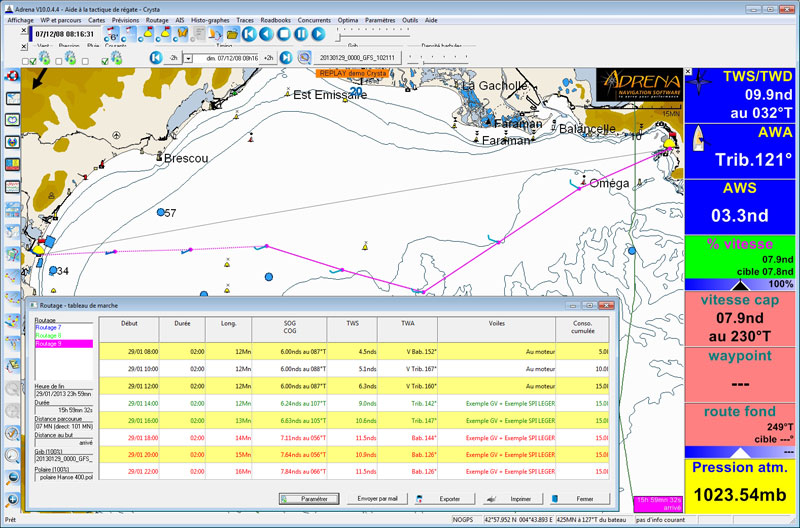This screenshot has width=800, height=528.
Task: Click the second yellow buoy flag icon
Action: (164, 34)
